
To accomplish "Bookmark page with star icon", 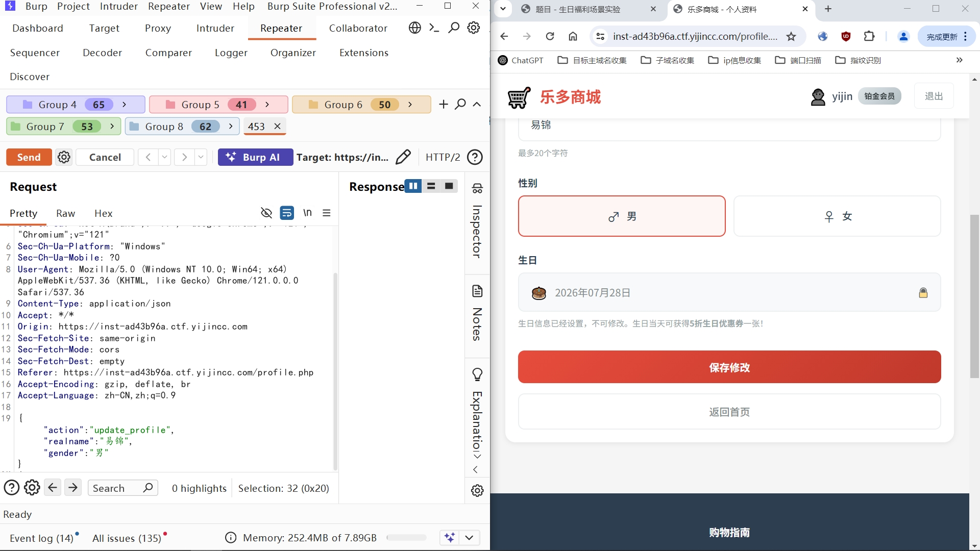I will click(x=791, y=36).
